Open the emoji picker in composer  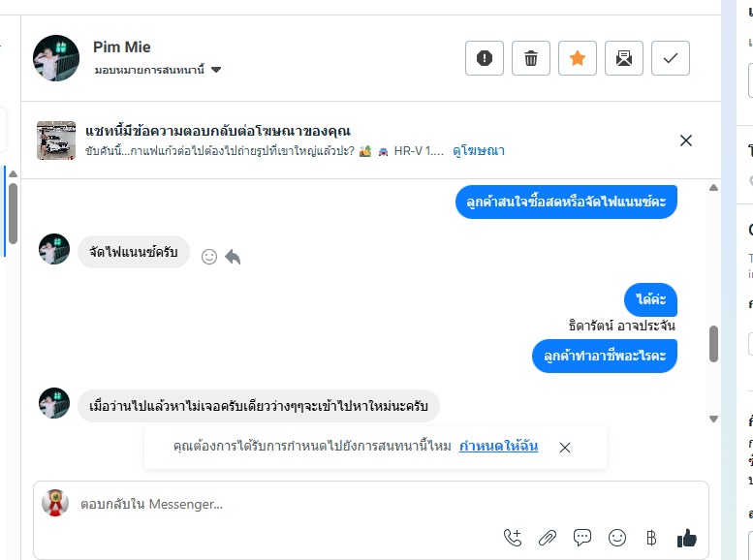coord(617,538)
